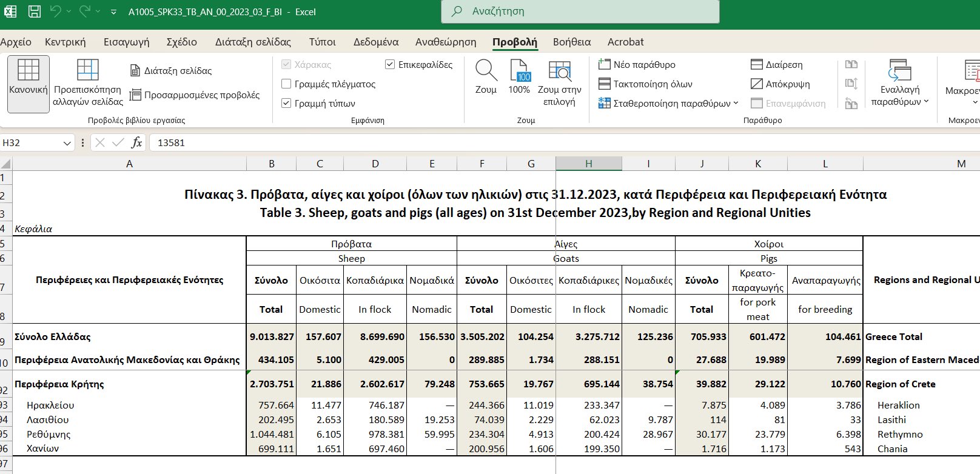980x474 pixels.
Task: Click the 100% zoom button
Action: click(519, 78)
